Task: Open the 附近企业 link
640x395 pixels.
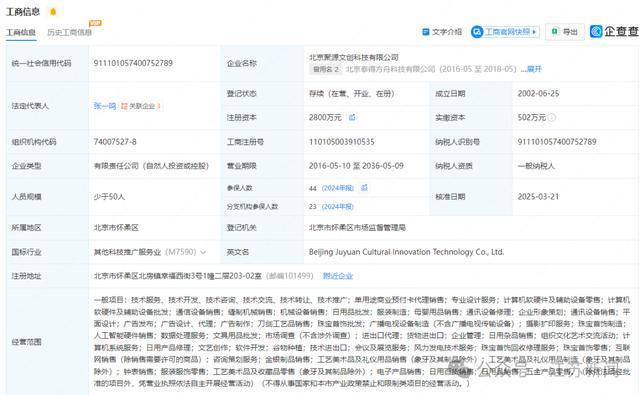Action: click(338, 276)
